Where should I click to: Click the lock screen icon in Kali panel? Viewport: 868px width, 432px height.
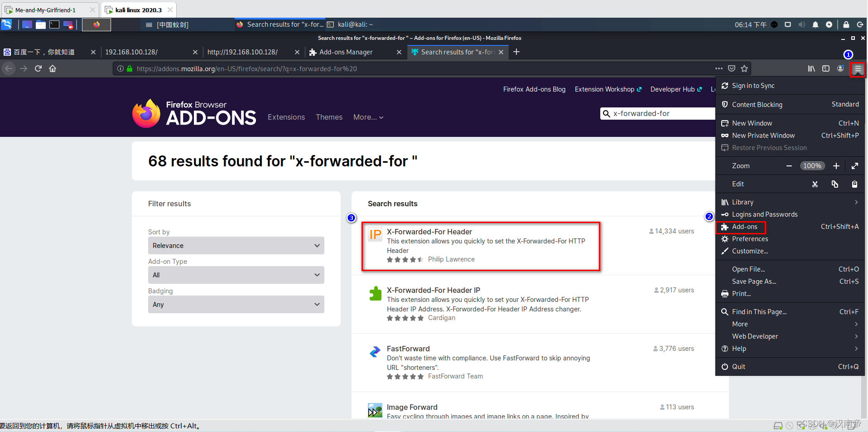846,24
